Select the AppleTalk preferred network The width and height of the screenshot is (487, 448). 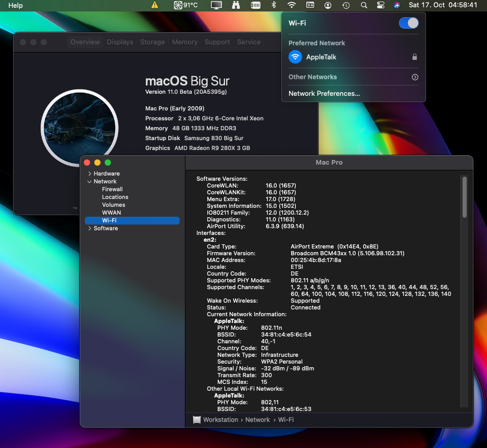click(354, 57)
